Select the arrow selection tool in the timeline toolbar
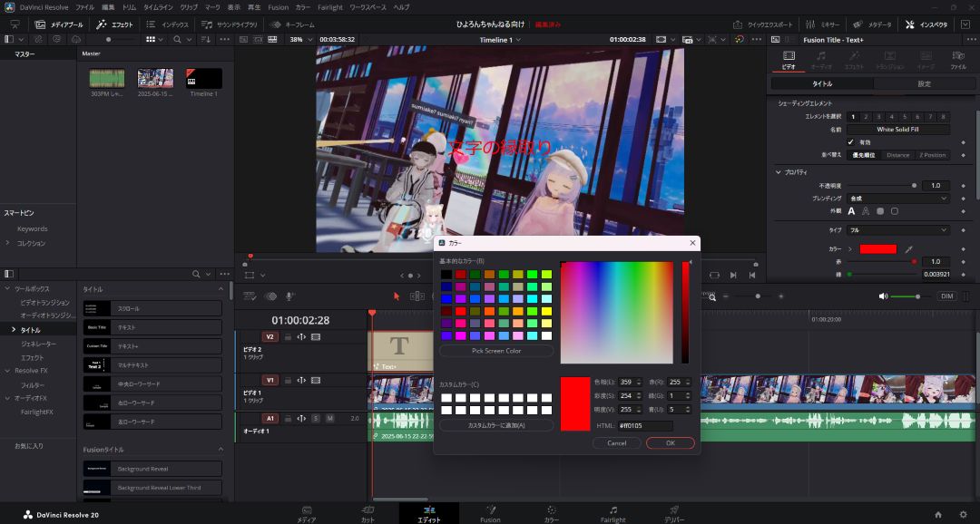The width and height of the screenshot is (980, 524). coord(397,296)
